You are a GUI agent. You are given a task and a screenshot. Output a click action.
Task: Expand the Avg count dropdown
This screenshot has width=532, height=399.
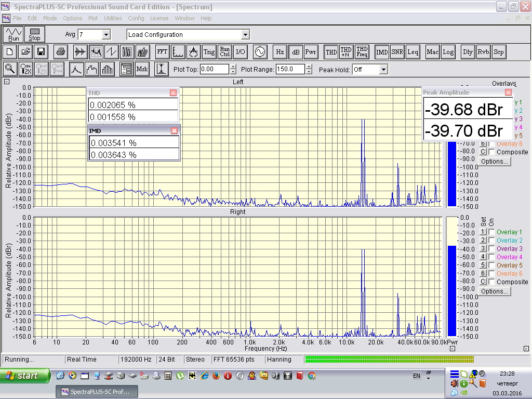pyautogui.click(x=106, y=35)
